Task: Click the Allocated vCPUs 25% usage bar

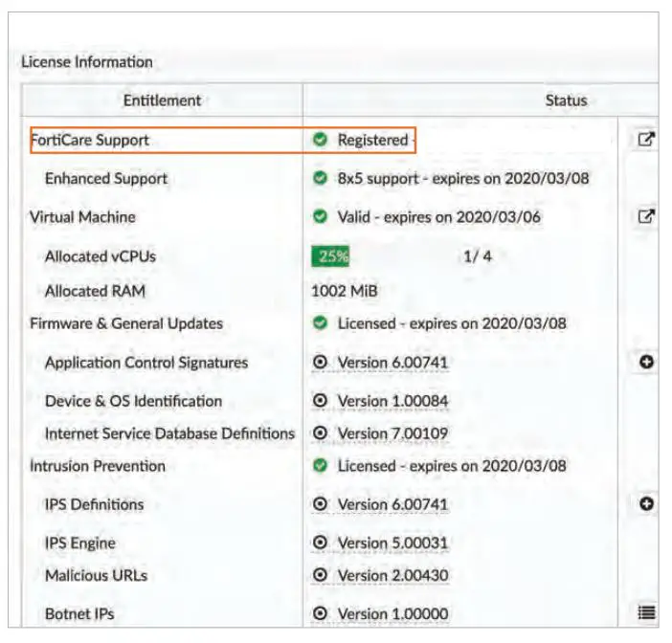Action: pos(330,255)
